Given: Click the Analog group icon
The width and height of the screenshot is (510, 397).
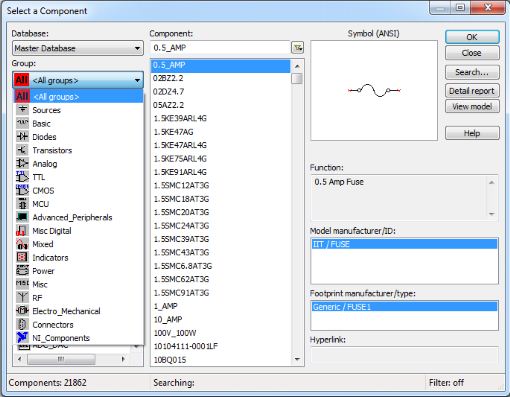Looking at the screenshot, I should pyautogui.click(x=22, y=163).
